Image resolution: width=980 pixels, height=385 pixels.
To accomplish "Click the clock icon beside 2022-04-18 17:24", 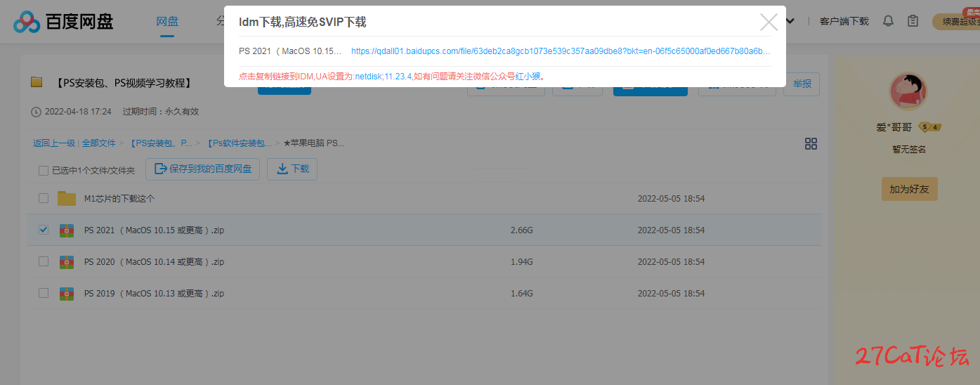I will point(36,112).
